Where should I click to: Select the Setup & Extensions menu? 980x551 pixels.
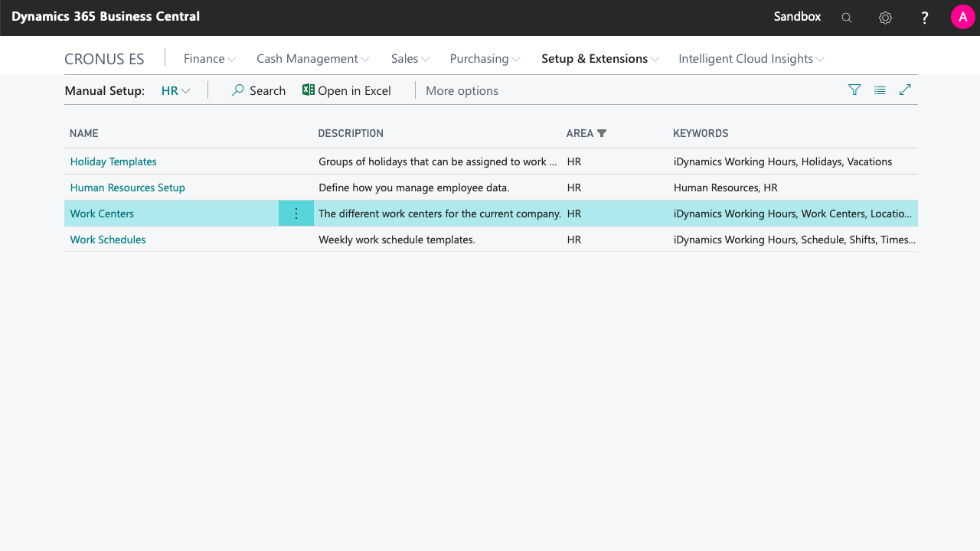595,58
